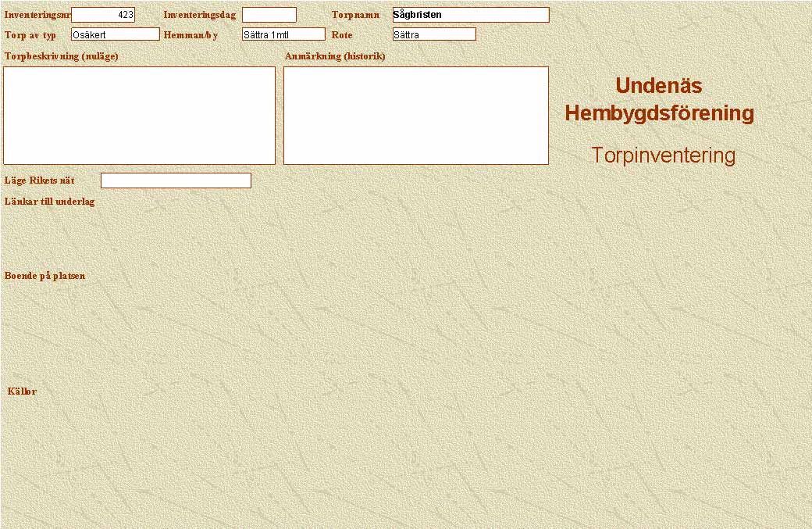The height and width of the screenshot is (529, 812).
Task: Focus the empty Inventeringsdag input box
Action: 269,15
